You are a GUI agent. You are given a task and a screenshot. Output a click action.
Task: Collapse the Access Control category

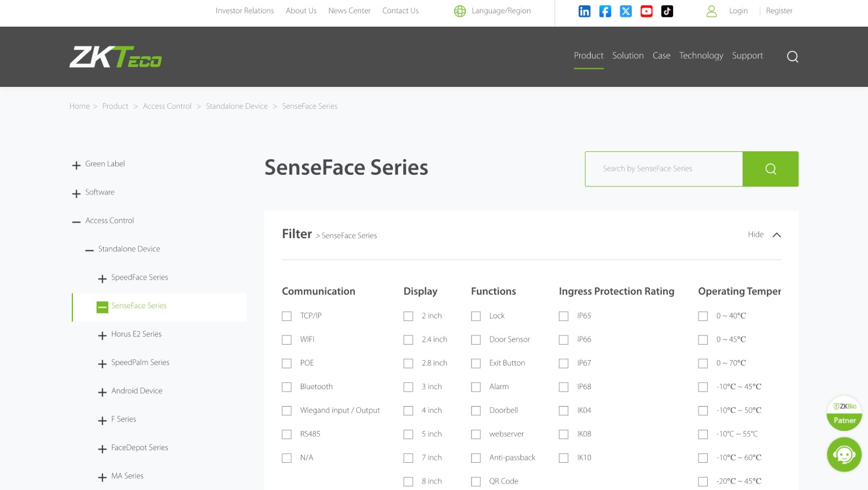click(76, 222)
